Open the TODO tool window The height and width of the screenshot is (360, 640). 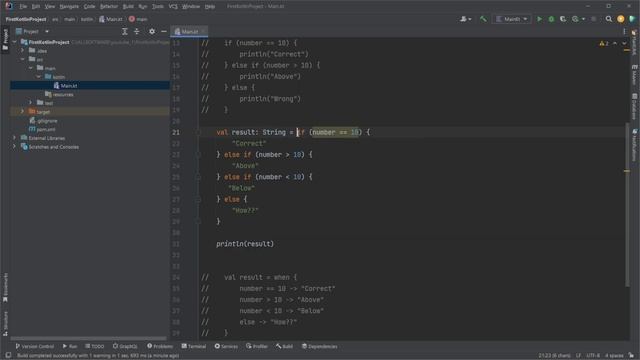click(x=95, y=346)
